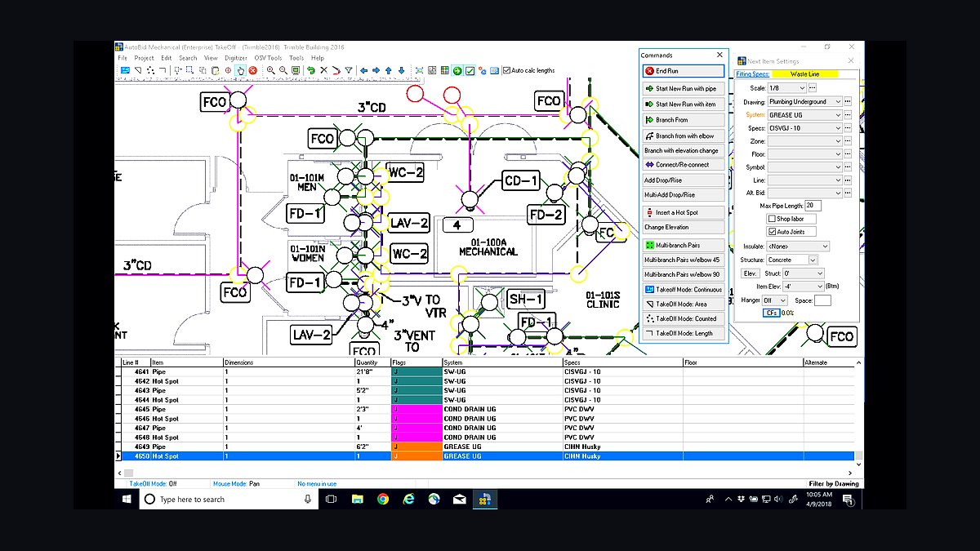
Task: Click the Max Pipe Length input field
Action: click(813, 206)
